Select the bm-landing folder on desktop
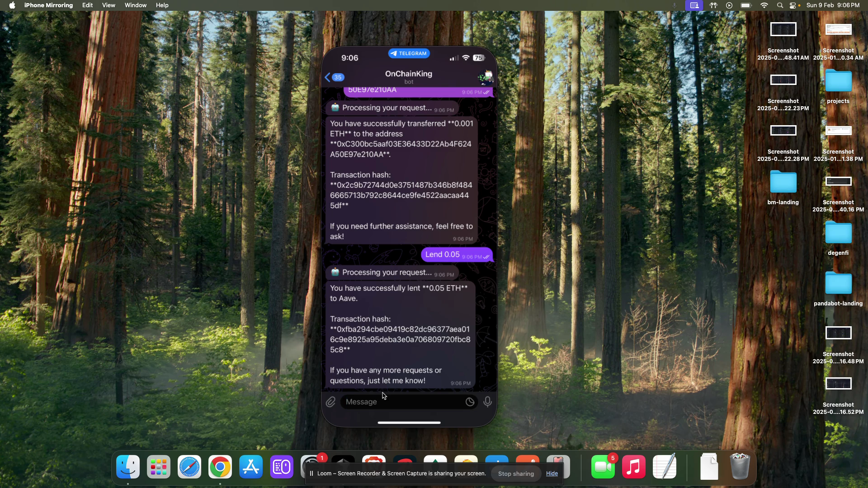868x488 pixels. tap(783, 183)
